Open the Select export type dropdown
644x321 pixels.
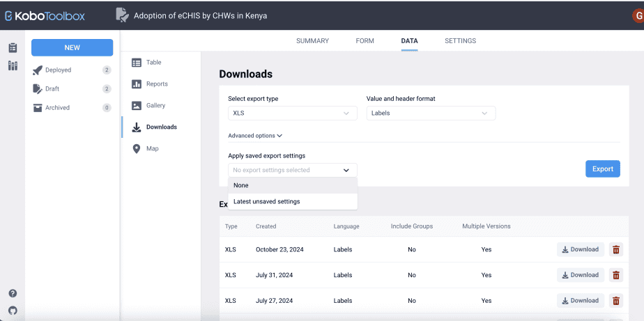pos(292,113)
